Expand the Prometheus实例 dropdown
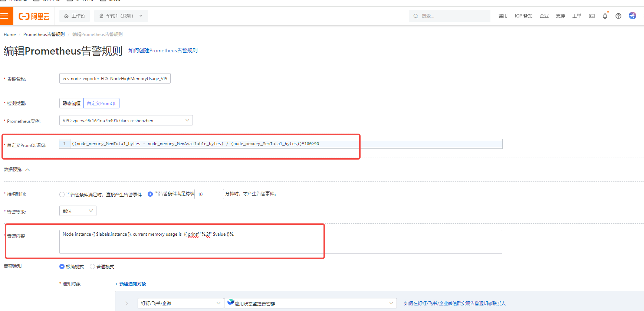Screen dimensions: 644x311 point(126,120)
